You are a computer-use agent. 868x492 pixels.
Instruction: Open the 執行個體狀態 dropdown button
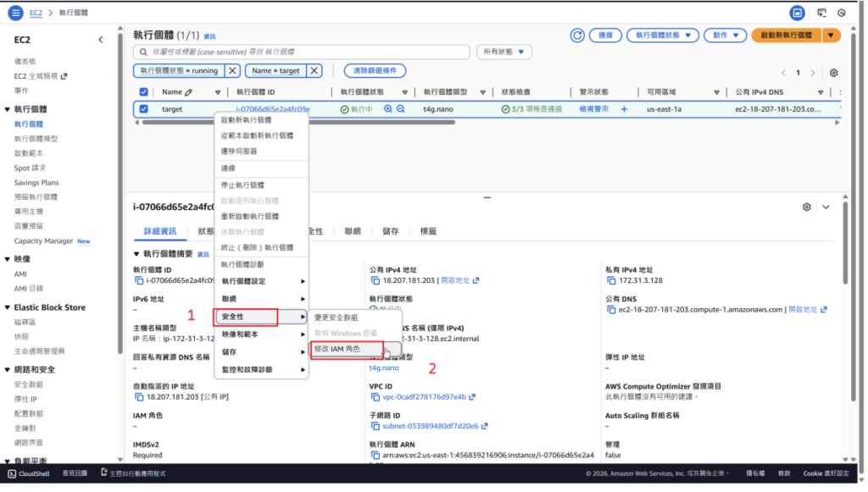click(x=663, y=36)
